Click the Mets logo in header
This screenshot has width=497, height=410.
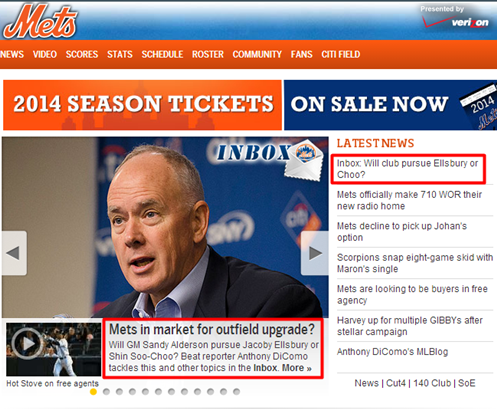pyautogui.click(x=40, y=21)
